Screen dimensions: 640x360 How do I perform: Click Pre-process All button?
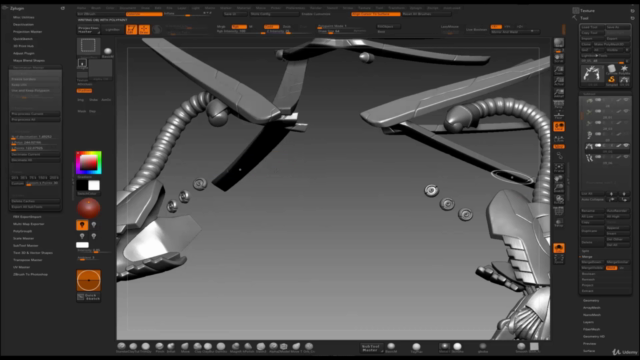click(36, 120)
